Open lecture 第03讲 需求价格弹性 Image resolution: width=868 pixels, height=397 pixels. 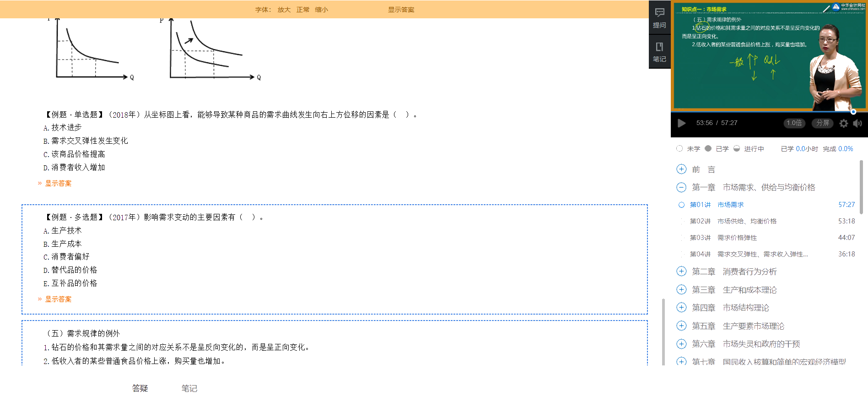pyautogui.click(x=723, y=238)
